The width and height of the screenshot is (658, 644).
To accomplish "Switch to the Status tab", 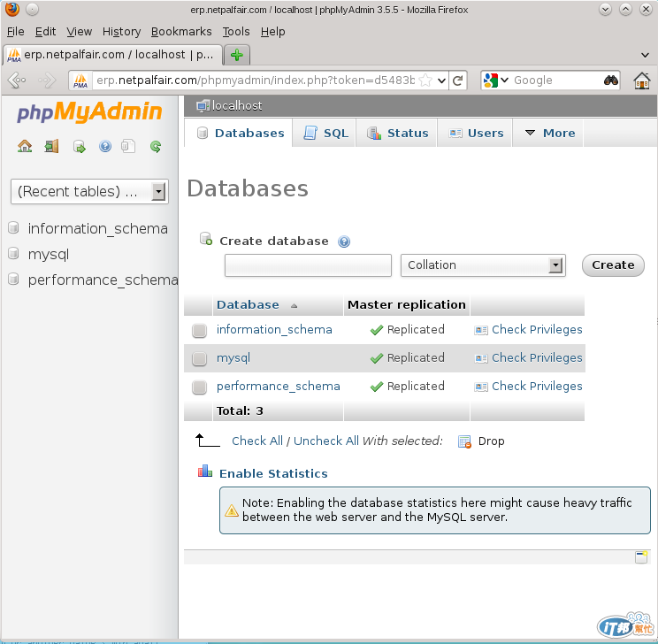I will coord(397,133).
